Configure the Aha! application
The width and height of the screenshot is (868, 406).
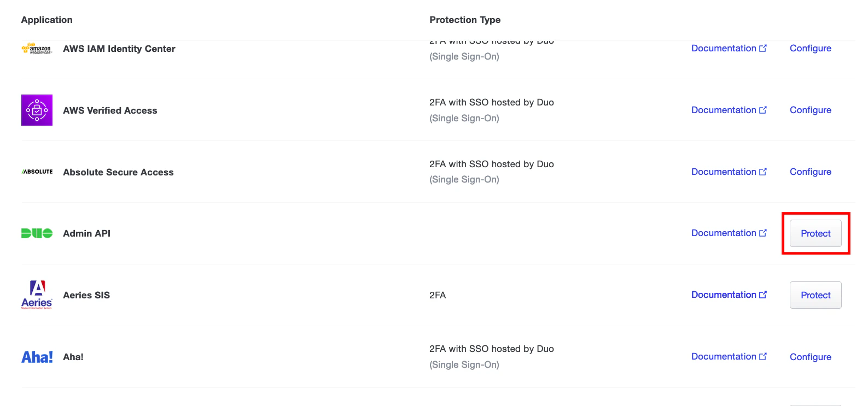pyautogui.click(x=811, y=356)
